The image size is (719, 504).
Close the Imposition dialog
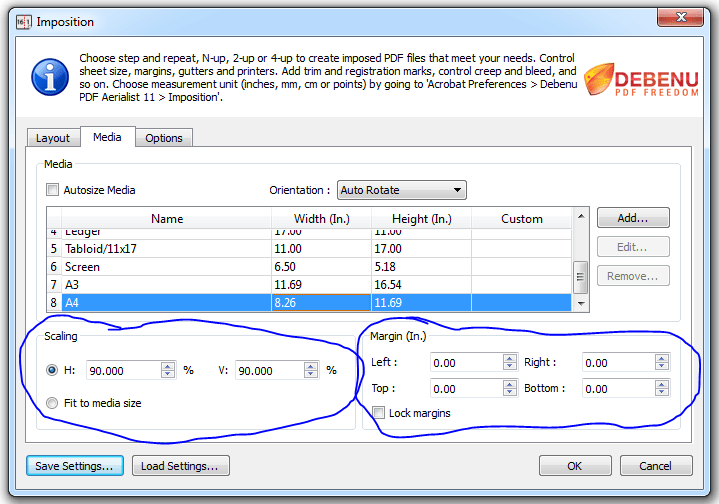(680, 17)
